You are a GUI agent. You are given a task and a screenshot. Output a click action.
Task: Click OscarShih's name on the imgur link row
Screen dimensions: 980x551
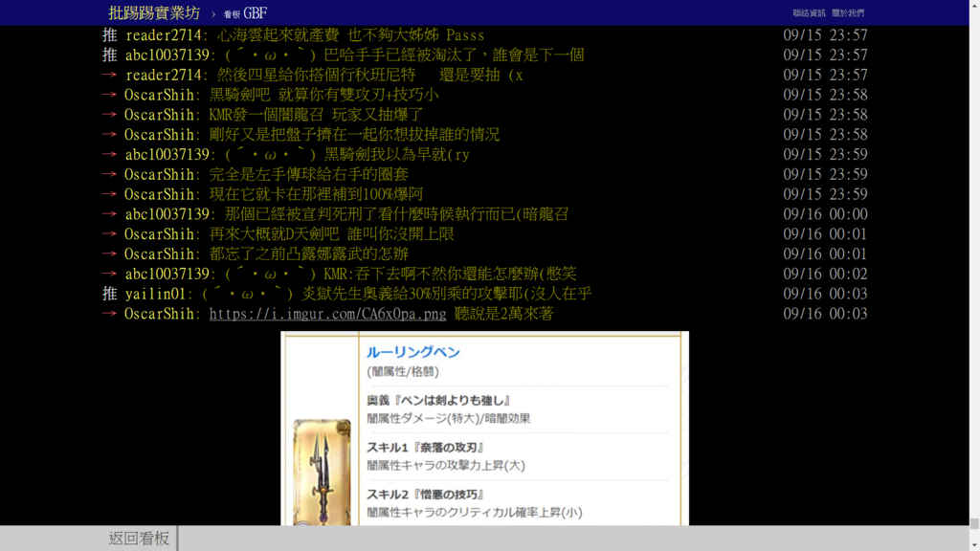[159, 314]
